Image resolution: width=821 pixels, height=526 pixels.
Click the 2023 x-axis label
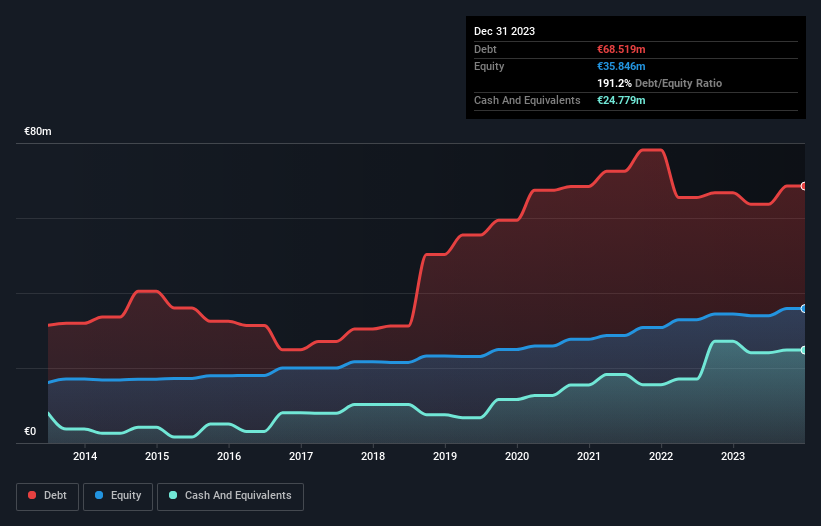tap(733, 456)
